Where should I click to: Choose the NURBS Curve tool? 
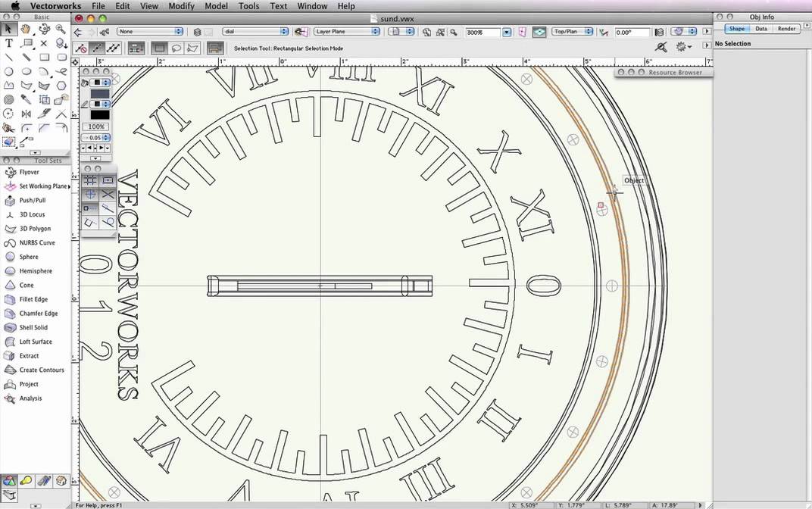click(x=37, y=243)
